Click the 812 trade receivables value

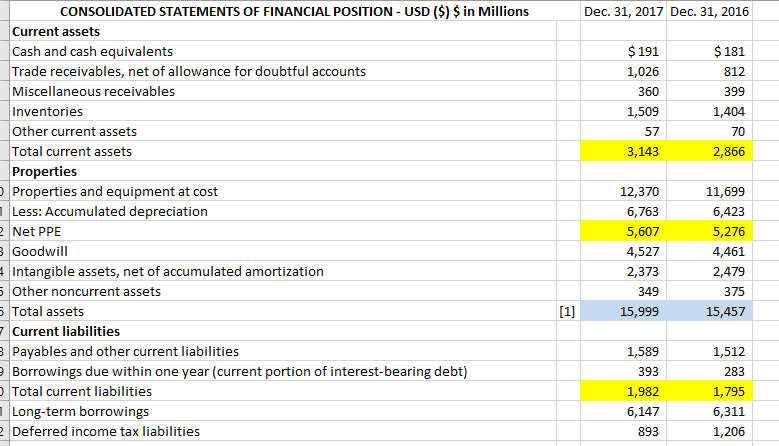tap(734, 71)
